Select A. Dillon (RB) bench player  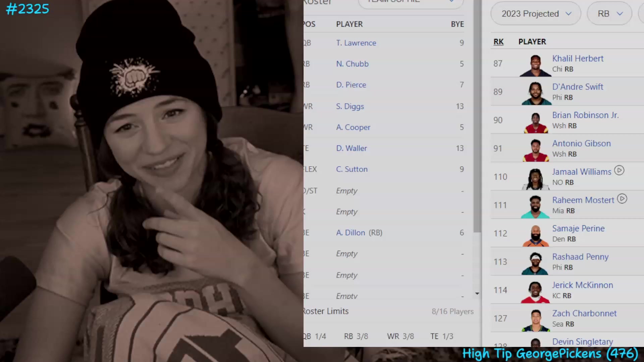coord(359,233)
